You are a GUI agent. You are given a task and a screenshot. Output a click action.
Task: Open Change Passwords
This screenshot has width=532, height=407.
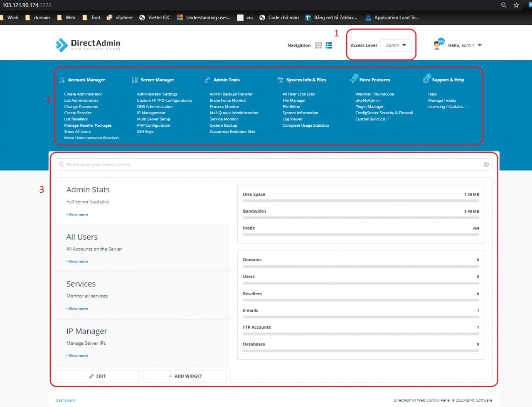click(81, 107)
